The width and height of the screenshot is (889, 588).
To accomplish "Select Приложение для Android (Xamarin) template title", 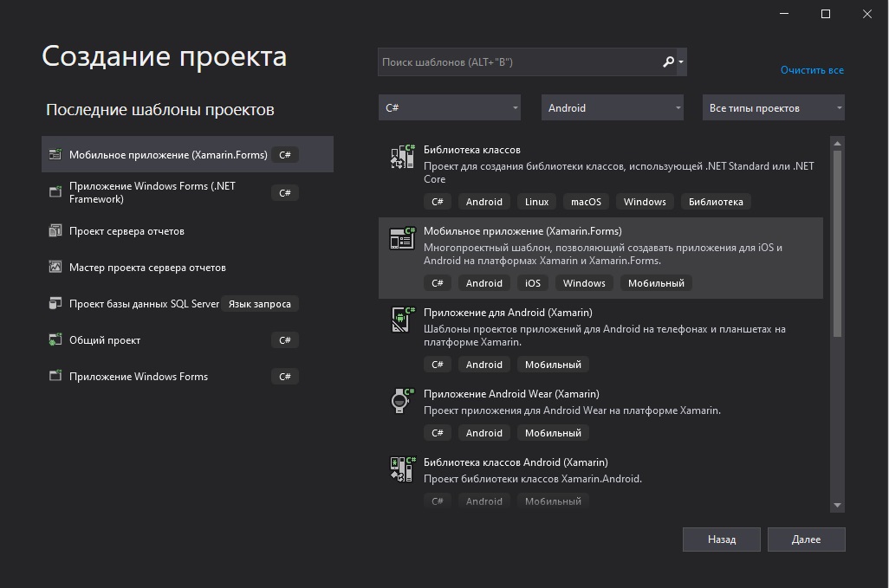I will pyautogui.click(x=508, y=312).
